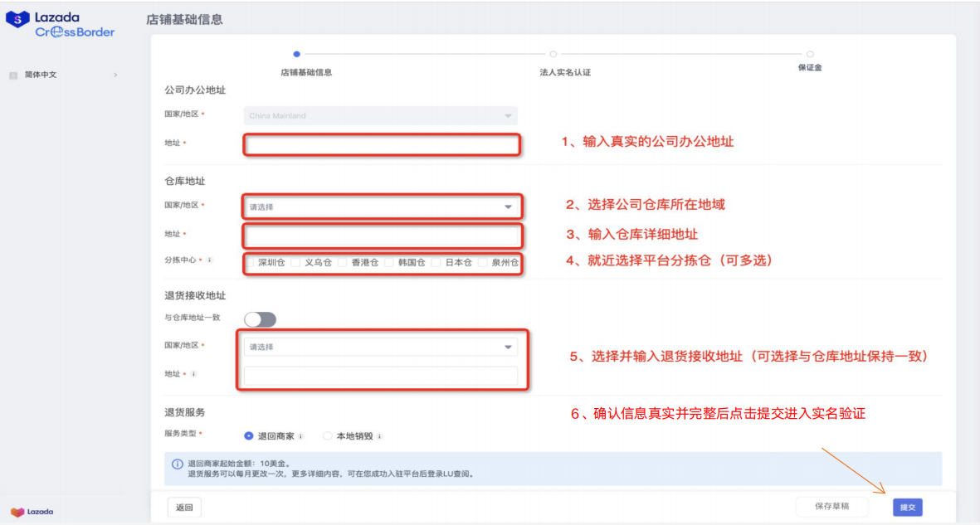Screen dimensions: 980x525
Task: Expand the 简体中文 language menu chevron
Action: [116, 75]
